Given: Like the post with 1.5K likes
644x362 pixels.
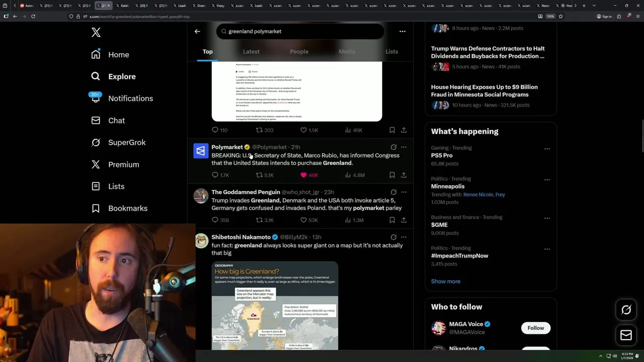Looking at the screenshot, I should [309, 130].
